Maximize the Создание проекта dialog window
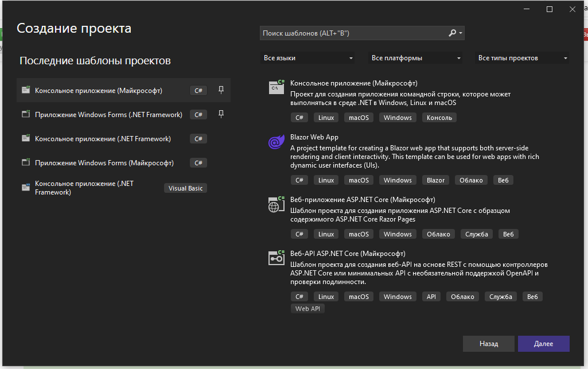588x369 pixels. coord(550,9)
